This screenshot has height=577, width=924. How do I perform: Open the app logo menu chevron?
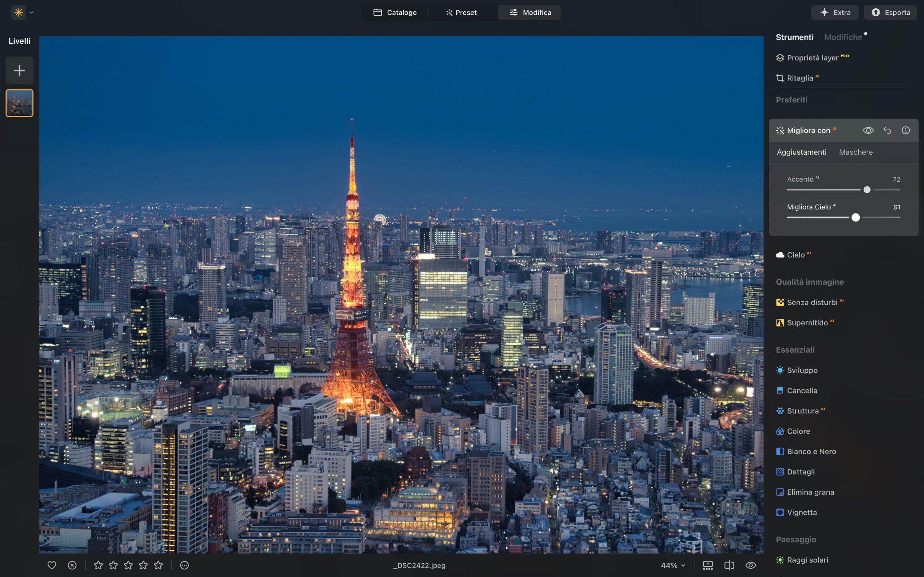coord(32,13)
